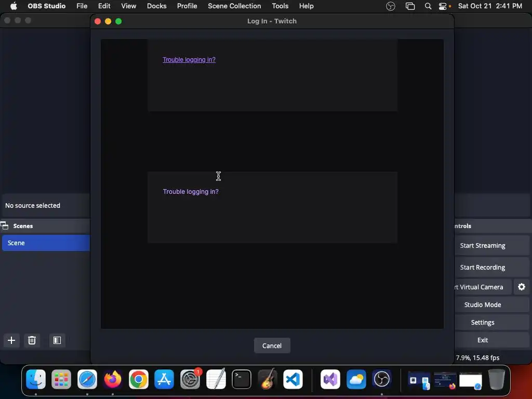This screenshot has width=532, height=399.
Task: Open Visual Studio from the Dock
Action: pyautogui.click(x=330, y=379)
